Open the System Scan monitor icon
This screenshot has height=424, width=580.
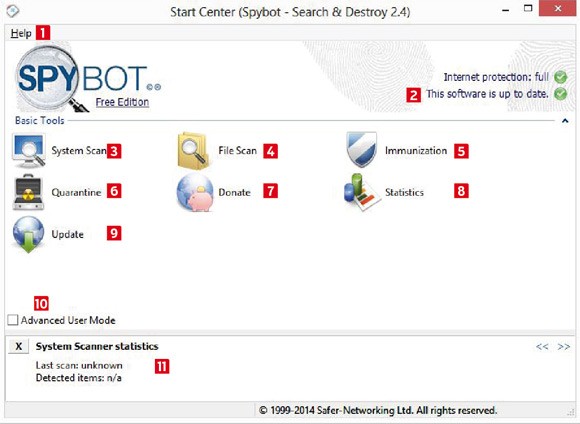point(29,151)
